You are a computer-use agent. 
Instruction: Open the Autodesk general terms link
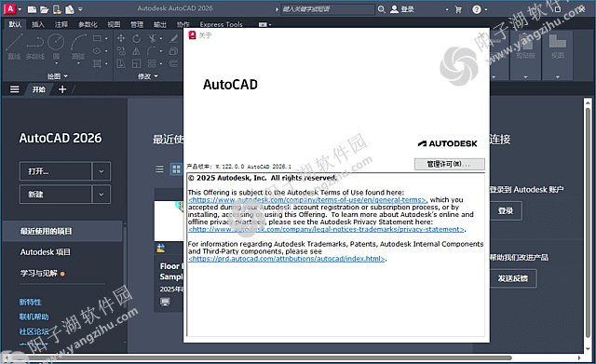tap(307, 200)
